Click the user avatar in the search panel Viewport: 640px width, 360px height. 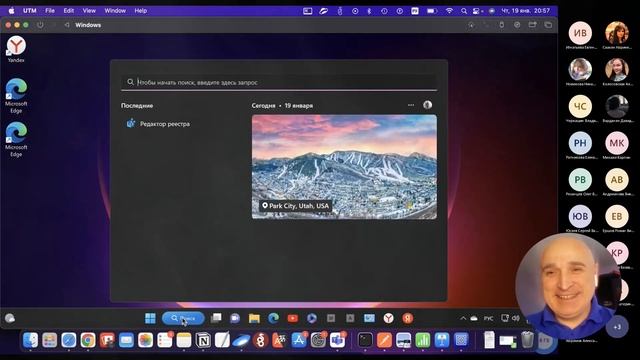tap(427, 105)
